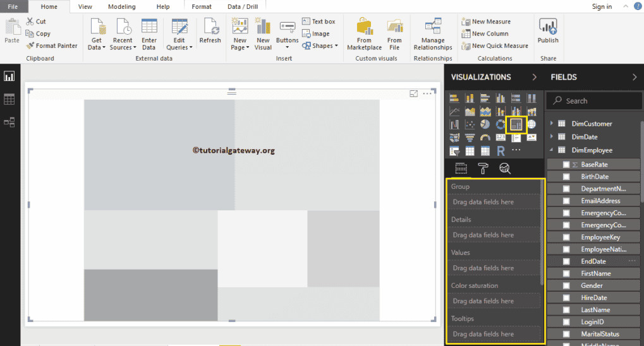The width and height of the screenshot is (644, 346).
Task: Select the Stacked column chart visualization
Action: 470,98
